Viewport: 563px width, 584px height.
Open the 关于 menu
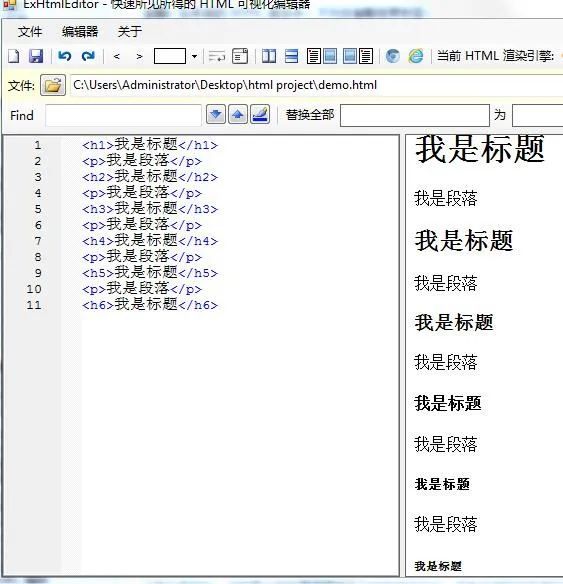[x=130, y=32]
